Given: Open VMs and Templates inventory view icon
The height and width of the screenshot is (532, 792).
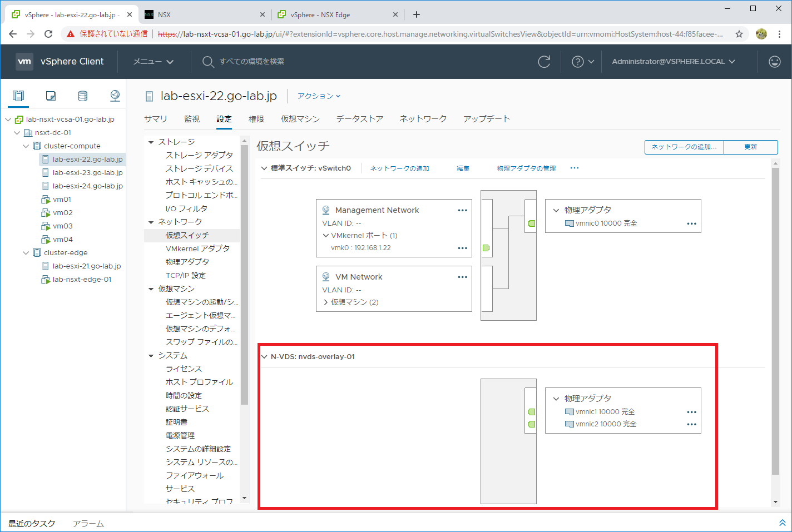Looking at the screenshot, I should [x=51, y=96].
